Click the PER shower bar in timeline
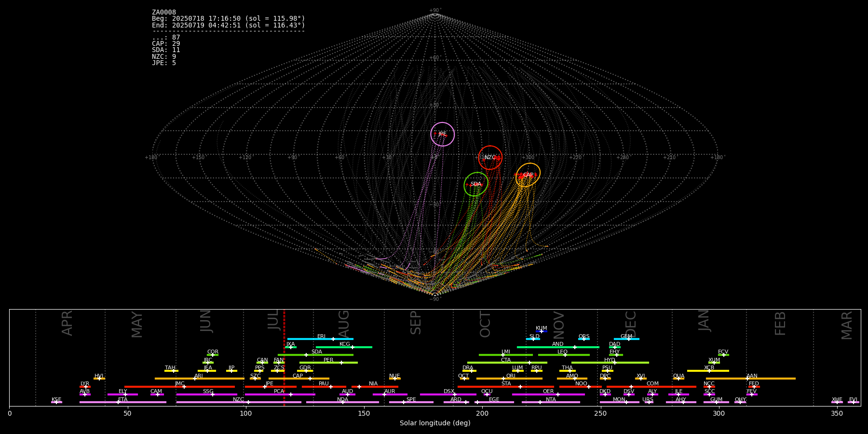Viewport: 868px width, 434px height. (x=328, y=363)
